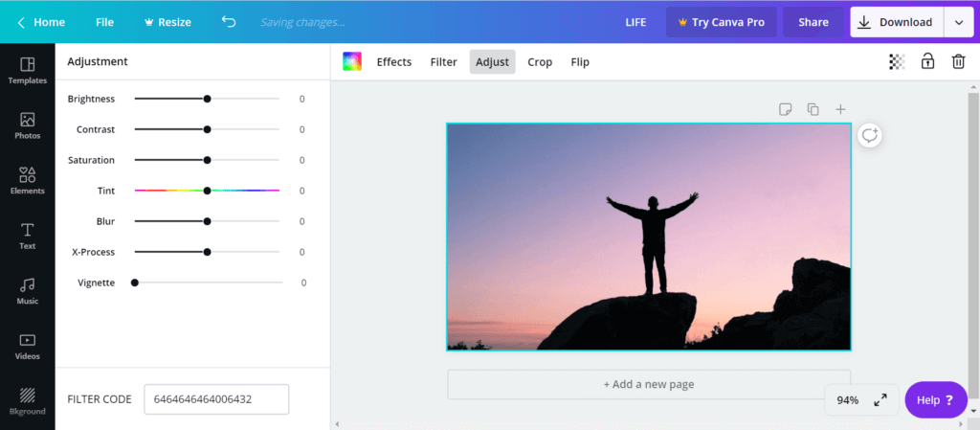The height and width of the screenshot is (430, 980).
Task: Click the Filter Code input field
Action: coord(216,399)
